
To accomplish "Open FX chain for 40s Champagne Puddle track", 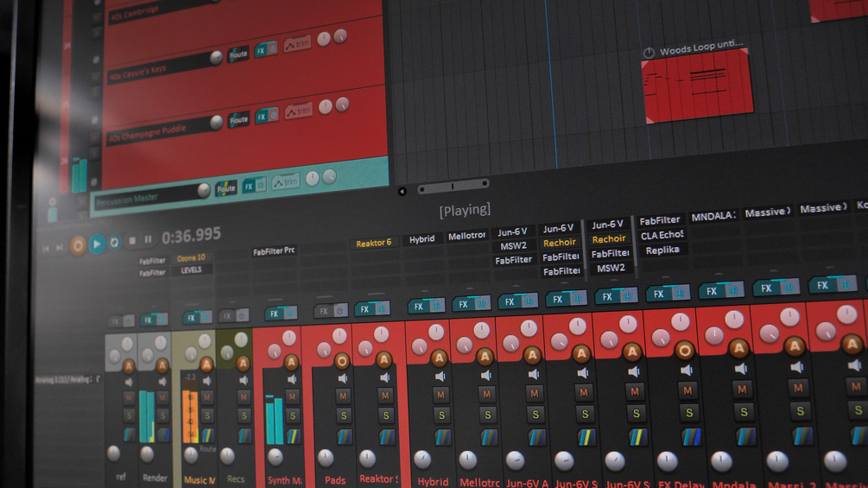I will 261,117.
